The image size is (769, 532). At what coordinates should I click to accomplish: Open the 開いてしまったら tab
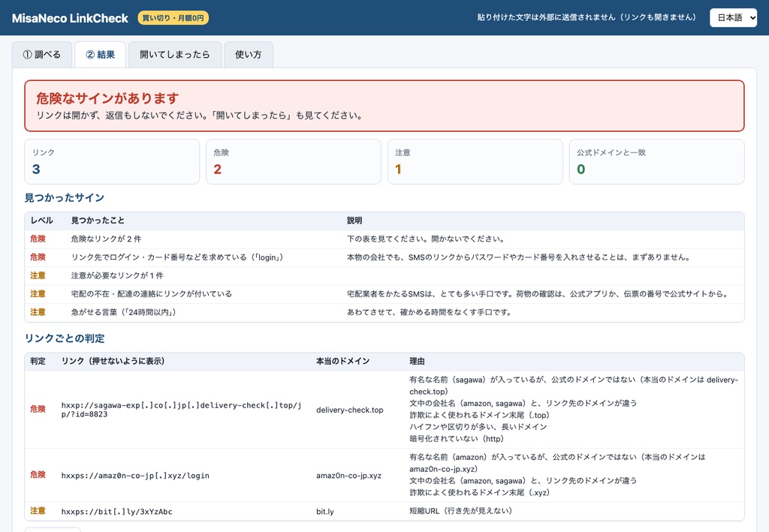[174, 54]
